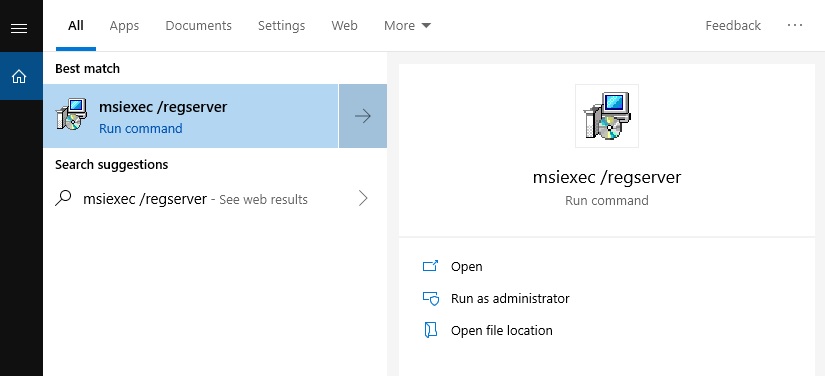This screenshot has height=376, width=825.
Task: Click the Open file location folder icon
Action: [430, 330]
